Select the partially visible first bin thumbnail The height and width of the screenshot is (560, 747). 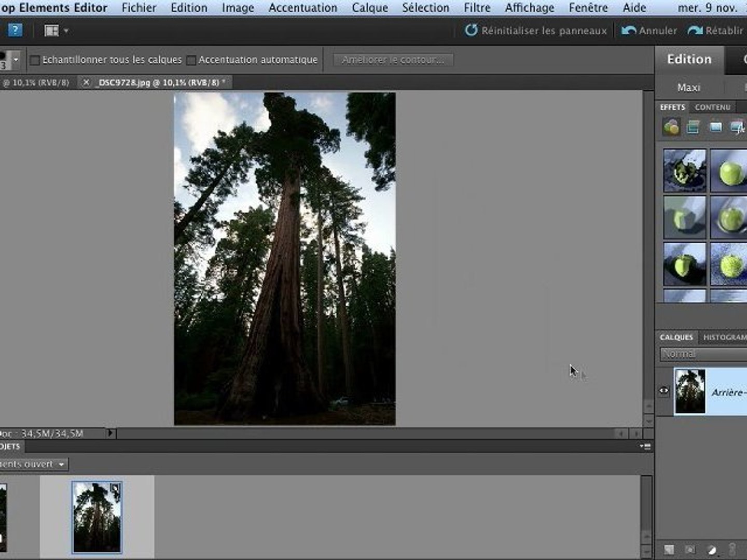pyautogui.click(x=3, y=517)
